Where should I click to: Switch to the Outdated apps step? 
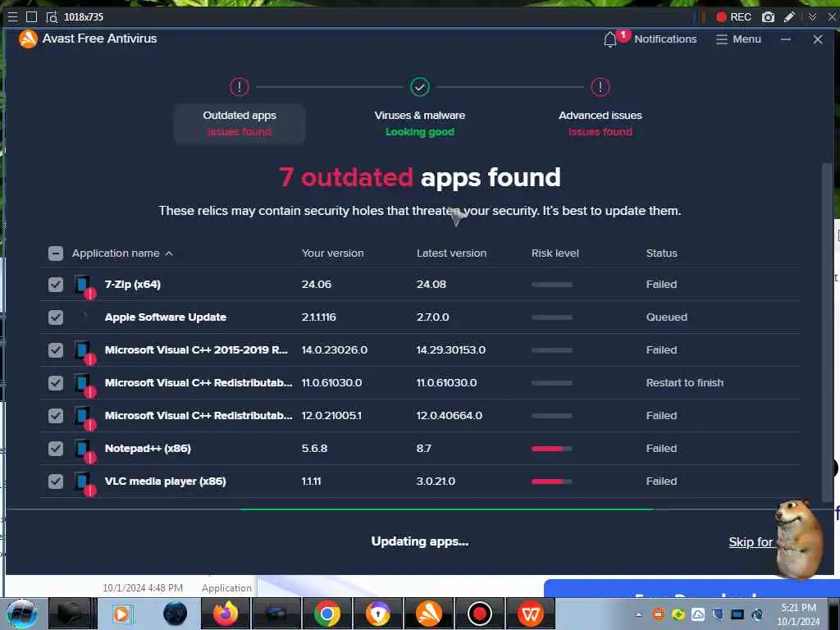coord(240,123)
